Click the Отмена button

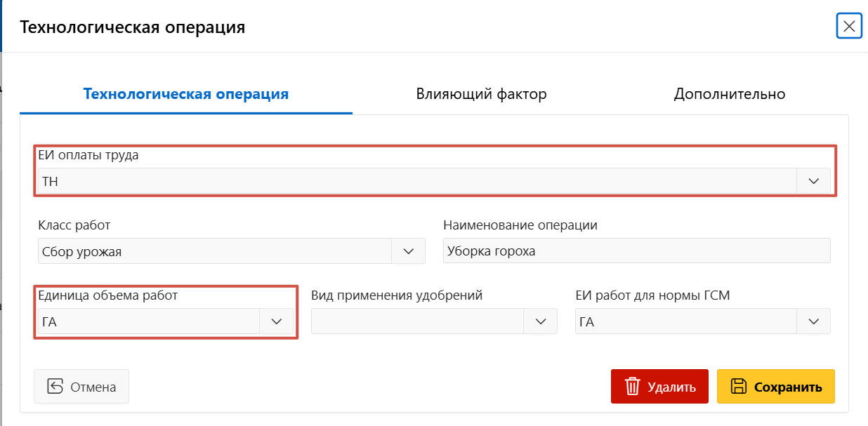coord(81,387)
